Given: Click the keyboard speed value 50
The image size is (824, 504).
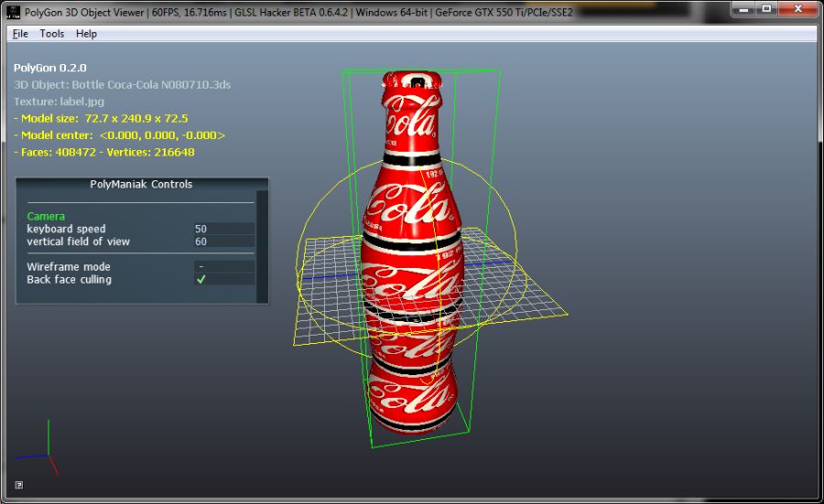Looking at the screenshot, I should (224, 229).
